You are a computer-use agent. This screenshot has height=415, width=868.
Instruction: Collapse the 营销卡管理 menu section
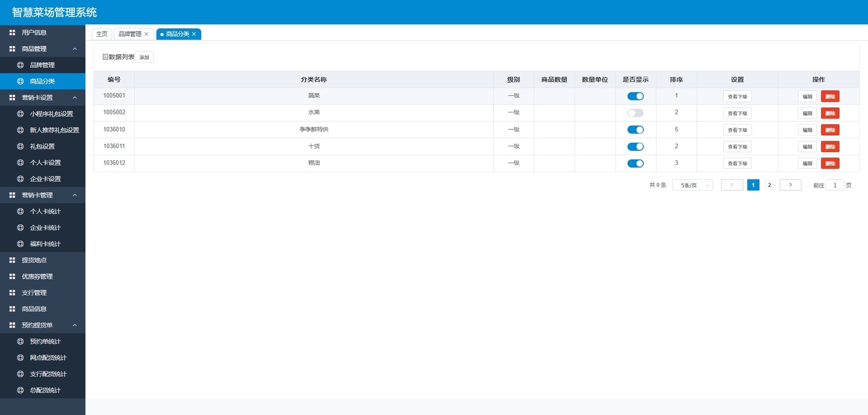(x=75, y=195)
